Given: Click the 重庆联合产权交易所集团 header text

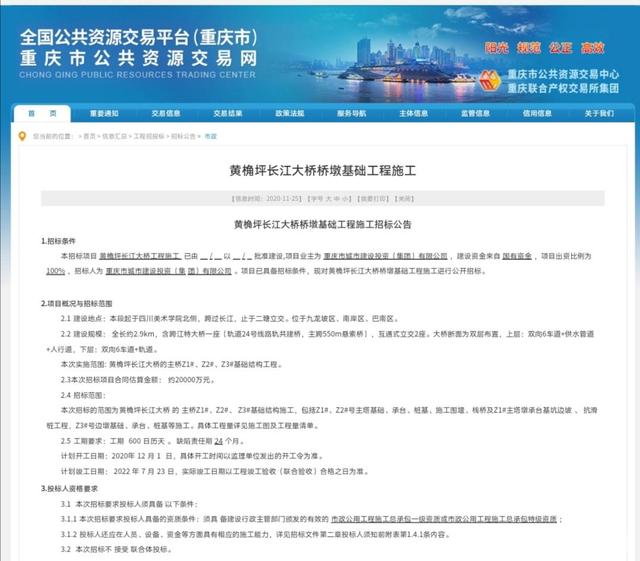Looking at the screenshot, I should coord(563,88).
